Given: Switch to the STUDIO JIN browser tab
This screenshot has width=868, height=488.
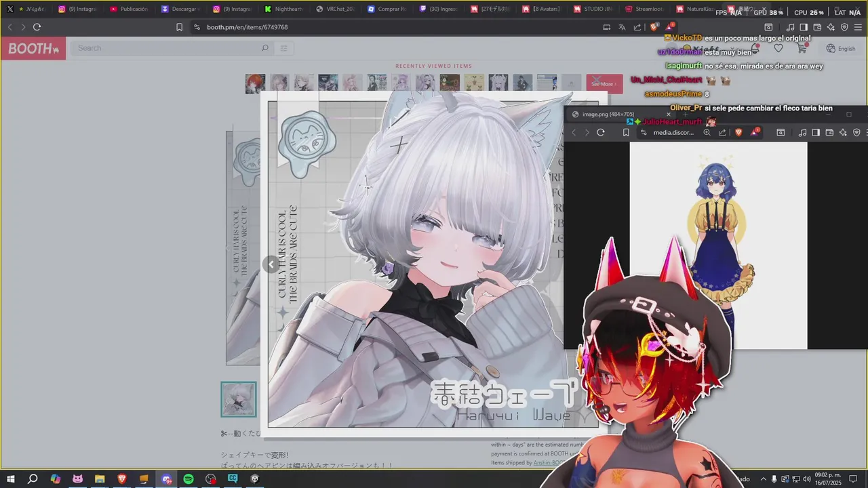Looking at the screenshot, I should click(x=593, y=9).
